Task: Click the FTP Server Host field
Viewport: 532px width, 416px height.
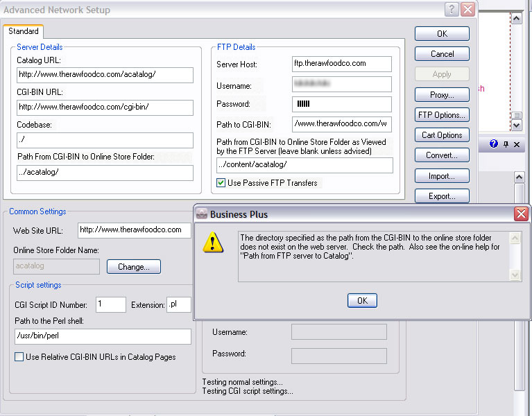Action: (x=342, y=64)
